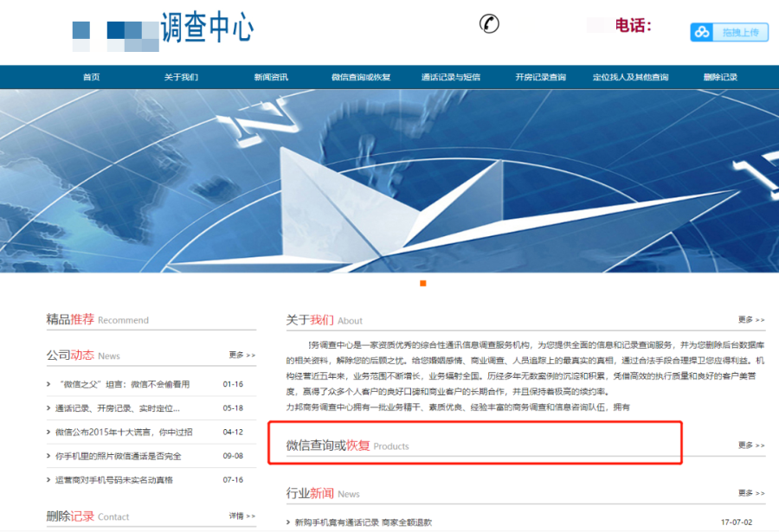The width and height of the screenshot is (779, 532).
Task: Click the orange carousel indicator dot below banner
Action: click(x=423, y=284)
